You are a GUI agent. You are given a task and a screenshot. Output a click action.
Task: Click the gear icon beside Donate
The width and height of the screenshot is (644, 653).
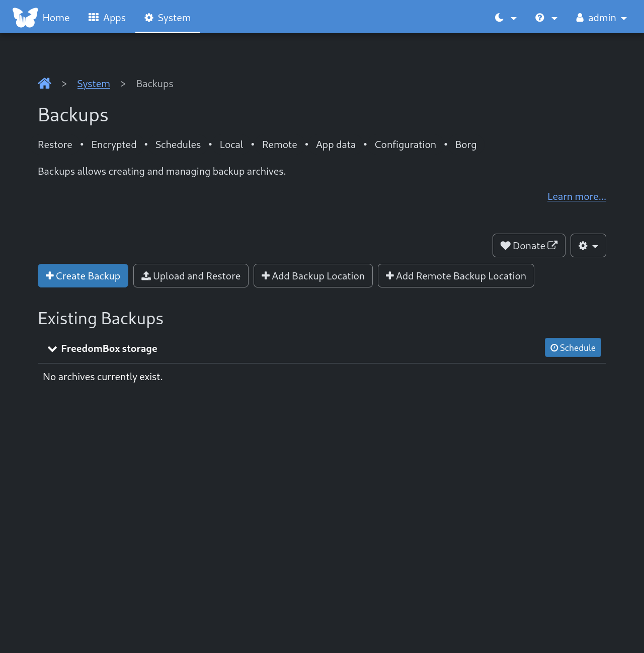[583, 246]
